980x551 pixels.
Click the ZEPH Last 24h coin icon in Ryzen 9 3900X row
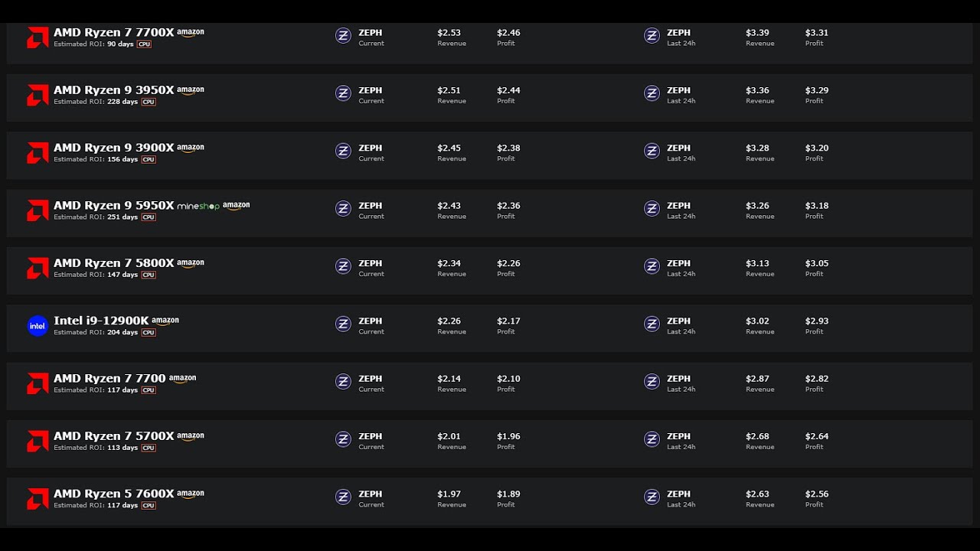click(652, 151)
